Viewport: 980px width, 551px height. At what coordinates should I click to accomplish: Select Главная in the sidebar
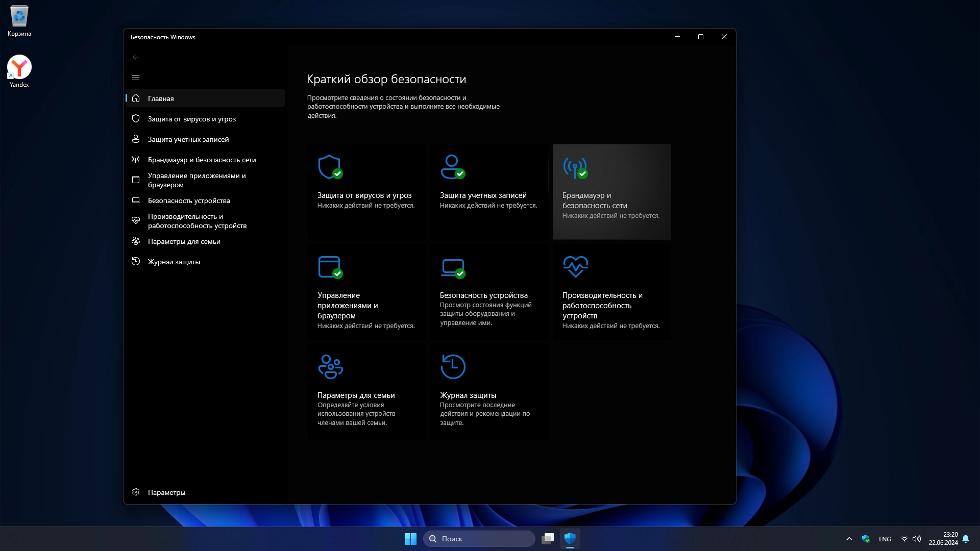(160, 98)
